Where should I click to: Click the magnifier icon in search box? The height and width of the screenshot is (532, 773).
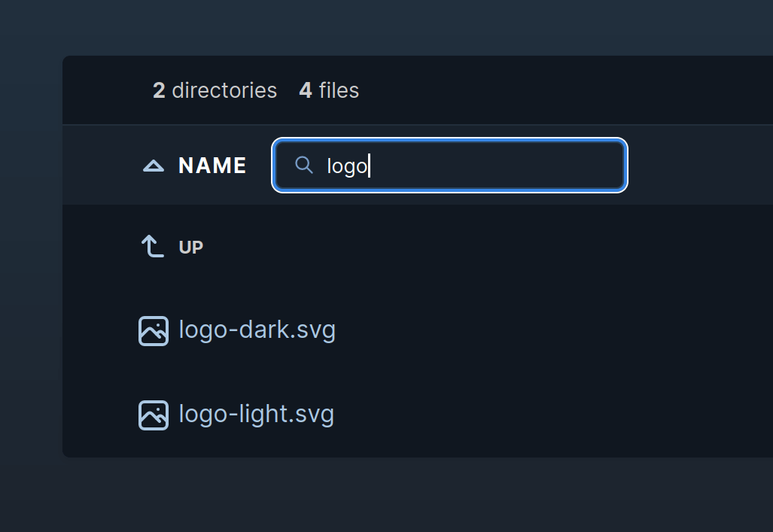tap(303, 166)
